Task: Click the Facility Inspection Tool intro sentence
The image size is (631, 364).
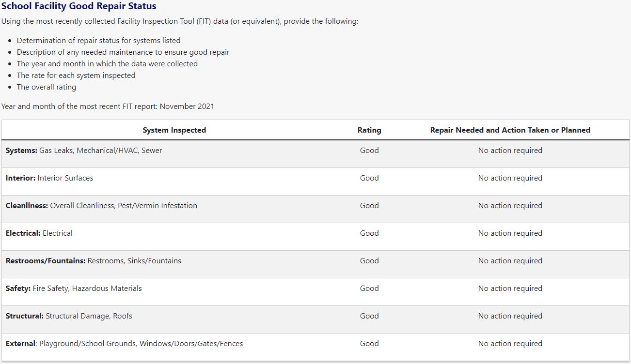Action: coord(180,21)
